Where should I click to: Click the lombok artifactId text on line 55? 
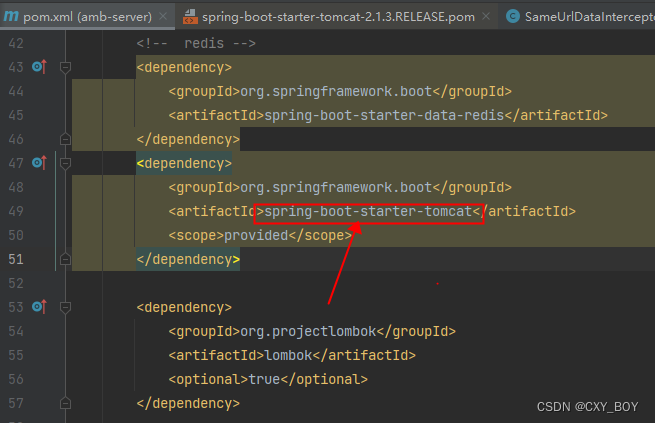288,355
